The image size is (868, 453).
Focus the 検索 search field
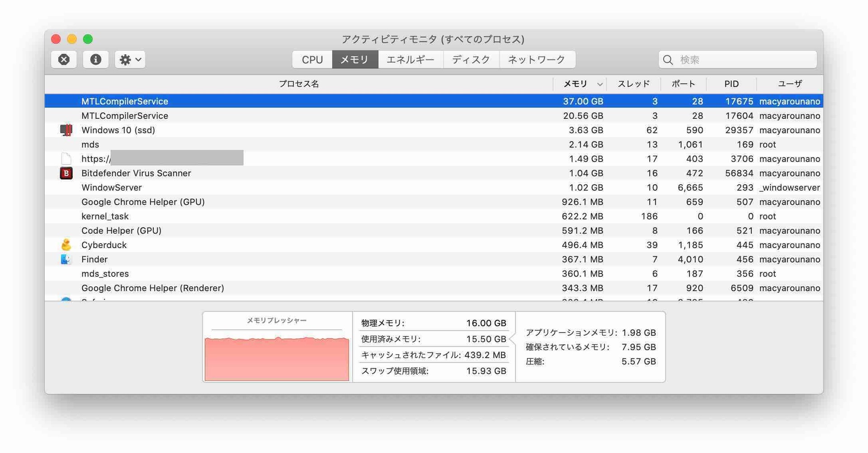pos(738,60)
